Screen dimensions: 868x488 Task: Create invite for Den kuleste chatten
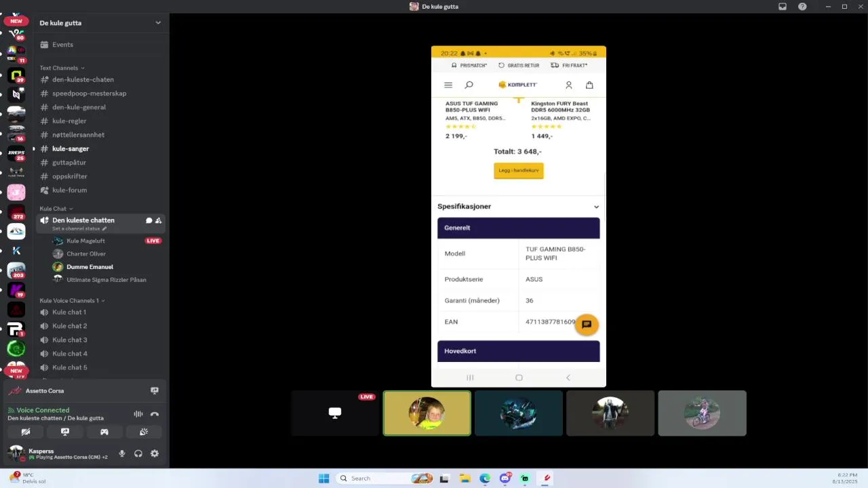coord(159,220)
